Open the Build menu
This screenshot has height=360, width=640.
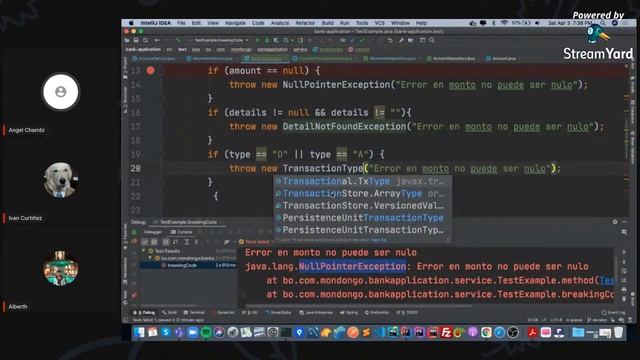327,23
